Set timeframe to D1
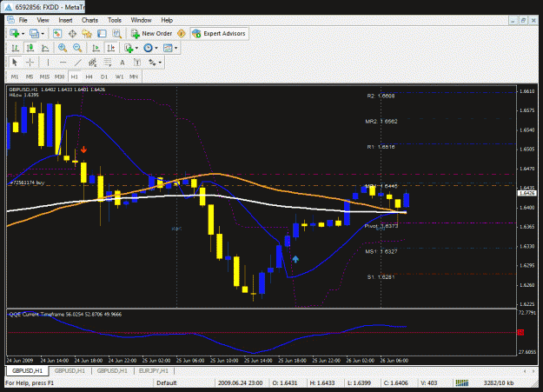 pyautogui.click(x=104, y=76)
